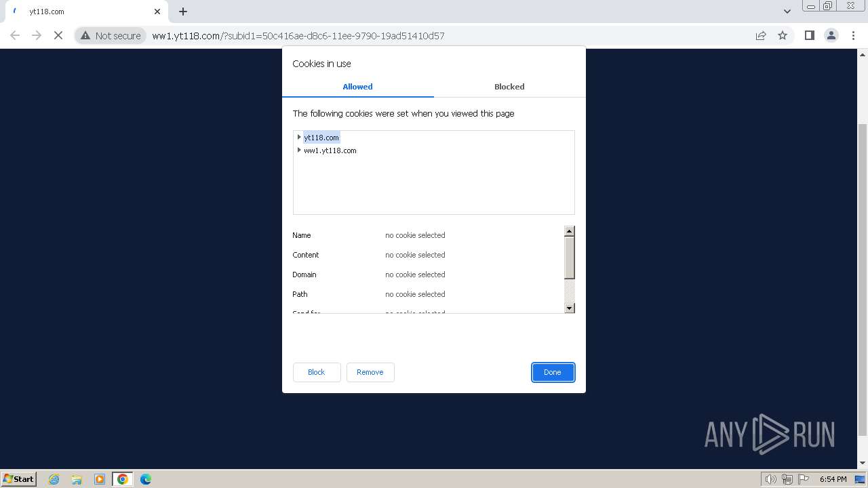Click the volume speaker tray icon

pos(770,479)
